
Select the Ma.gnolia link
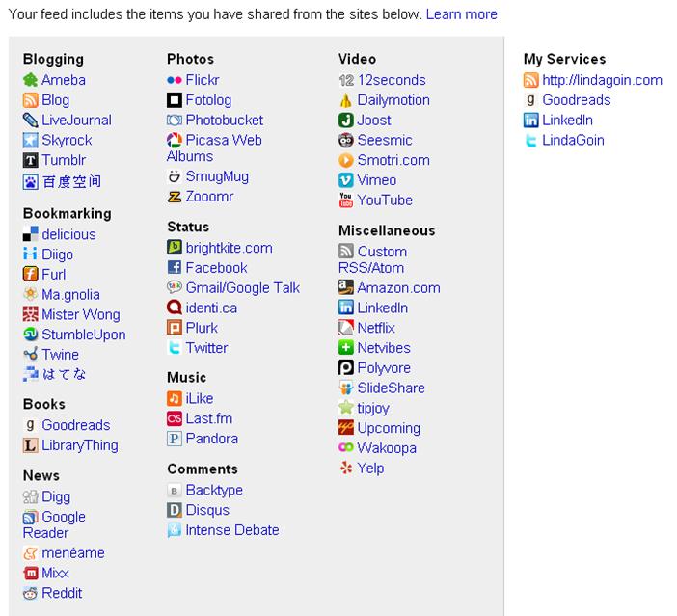click(x=70, y=294)
